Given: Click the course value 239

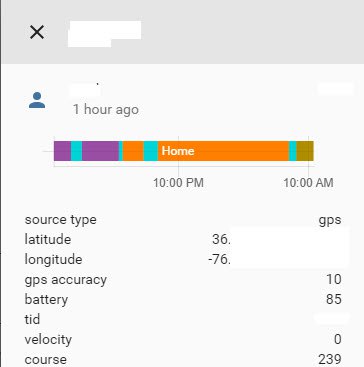Looking at the screenshot, I should click(330, 359).
